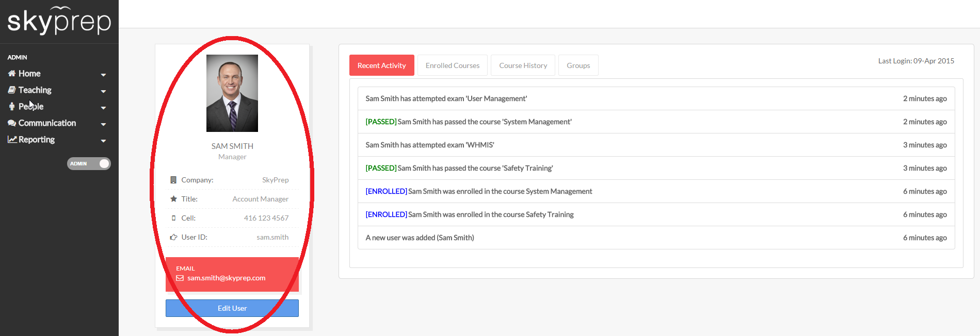980x336 pixels.
Task: Click the Communication chat bubbles icon
Action: click(12, 123)
